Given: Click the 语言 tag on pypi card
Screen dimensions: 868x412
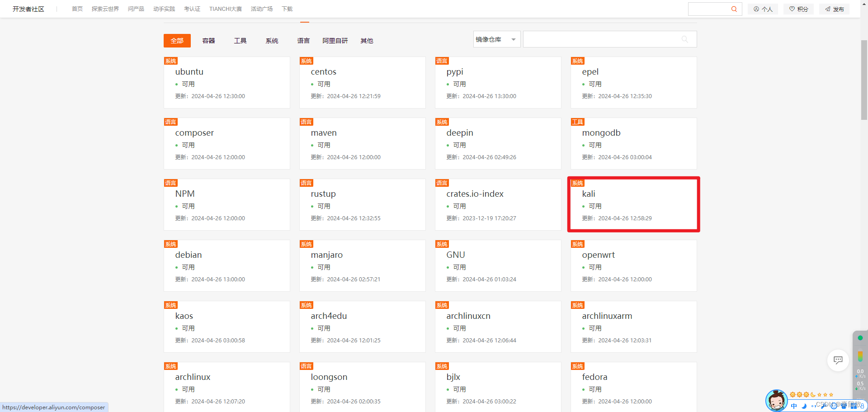Looking at the screenshot, I should [442, 61].
